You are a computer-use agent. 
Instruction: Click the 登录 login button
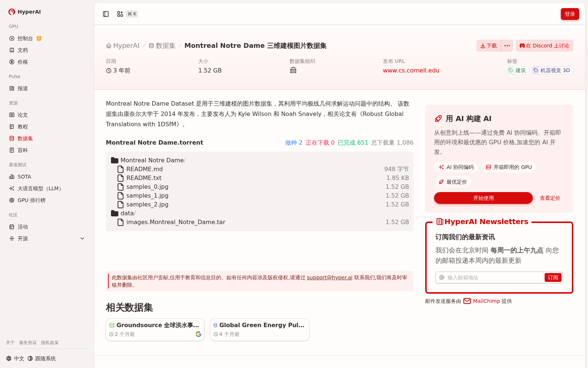[570, 14]
